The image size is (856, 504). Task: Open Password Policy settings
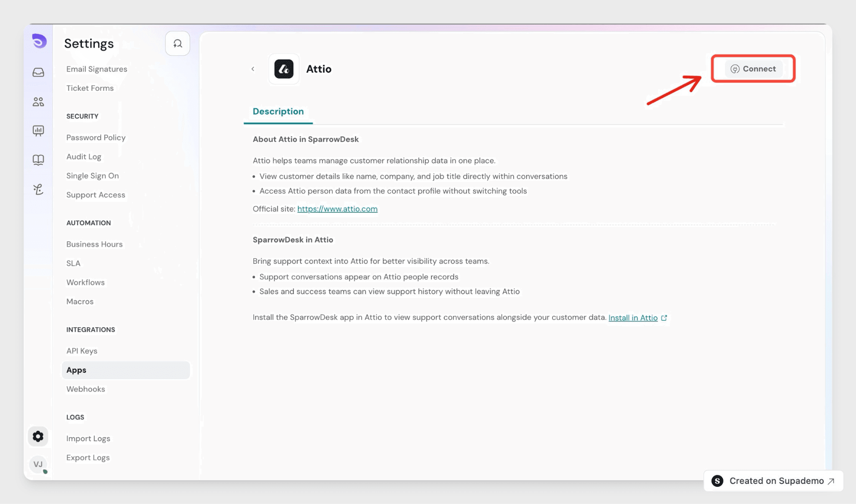96,137
